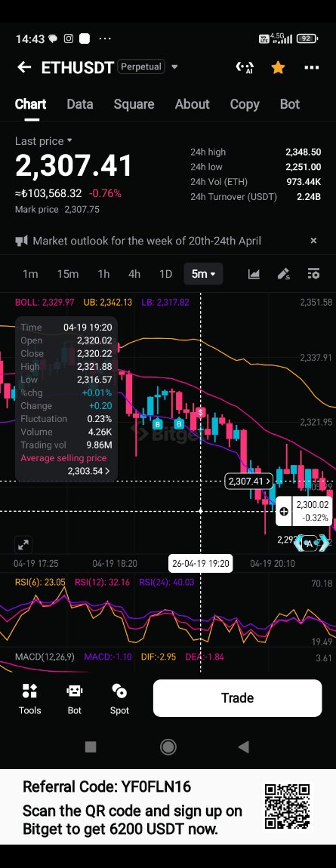Open the Bot shortcut icon

tap(74, 699)
